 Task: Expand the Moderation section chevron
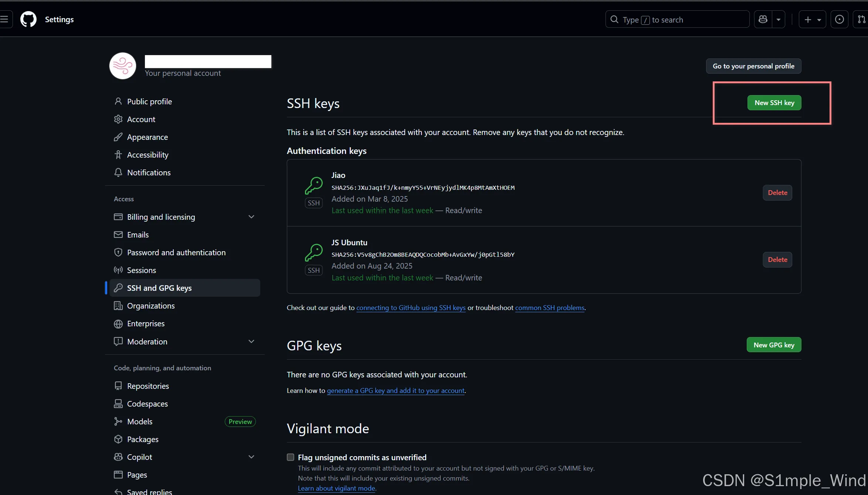(x=251, y=341)
